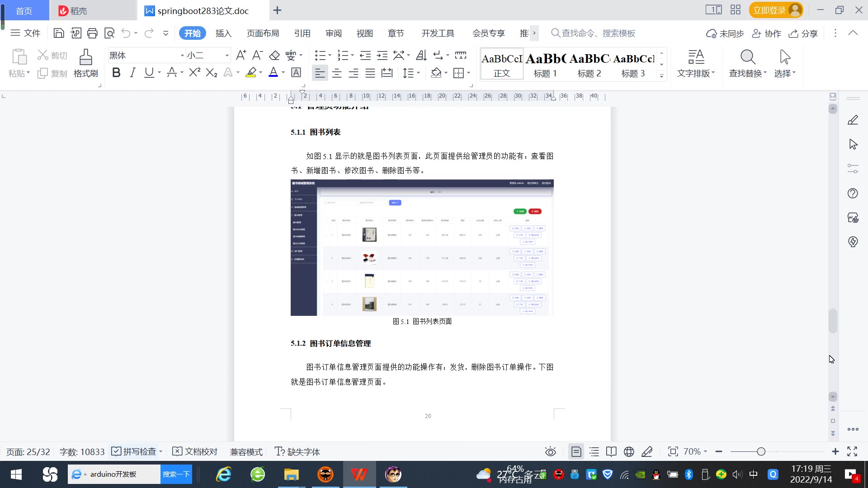Image resolution: width=868 pixels, height=488 pixels.
Task: Expand the zoom percentage 70% dropdown
Action: (695, 451)
